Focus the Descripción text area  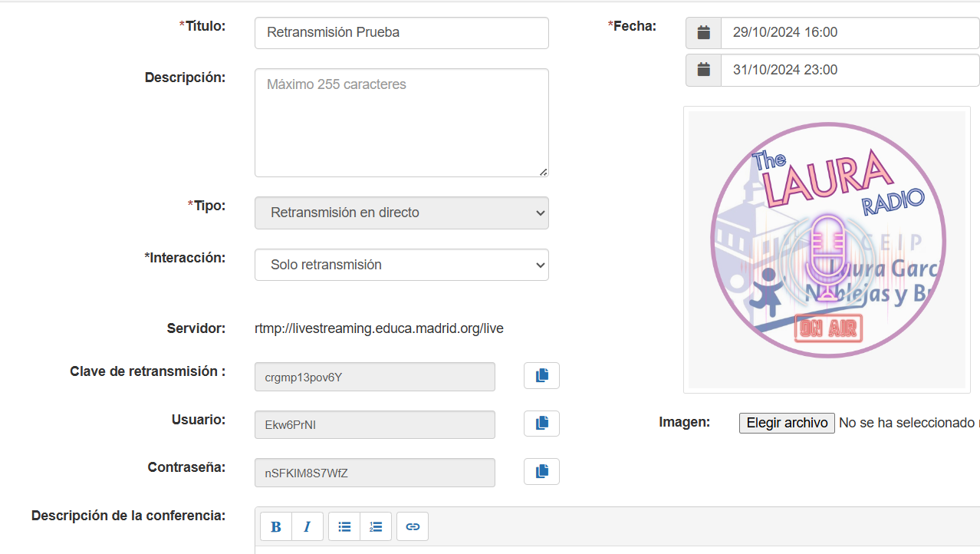[x=401, y=123]
